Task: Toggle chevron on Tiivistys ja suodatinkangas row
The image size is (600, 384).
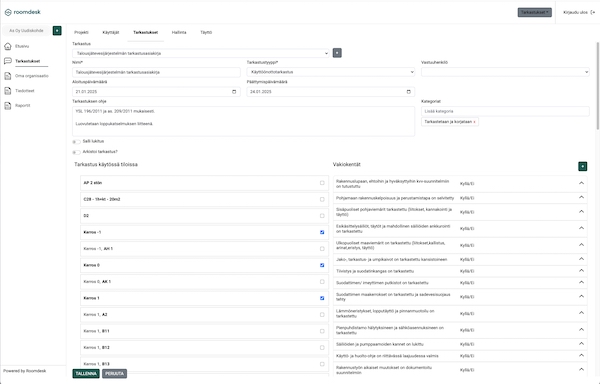Action: (581, 270)
